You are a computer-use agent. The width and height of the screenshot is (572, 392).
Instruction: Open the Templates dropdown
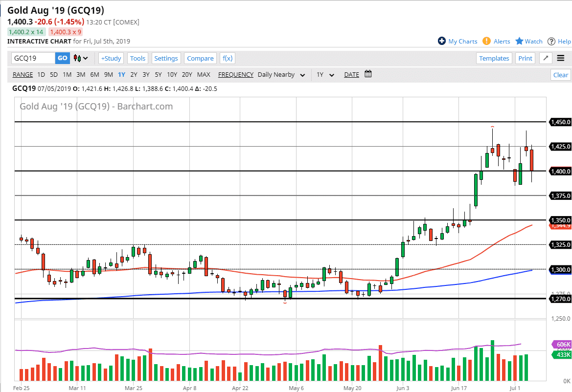pyautogui.click(x=494, y=58)
